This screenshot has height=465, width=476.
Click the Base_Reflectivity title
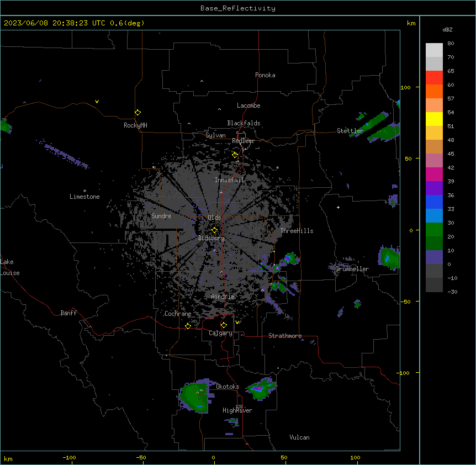click(x=238, y=8)
